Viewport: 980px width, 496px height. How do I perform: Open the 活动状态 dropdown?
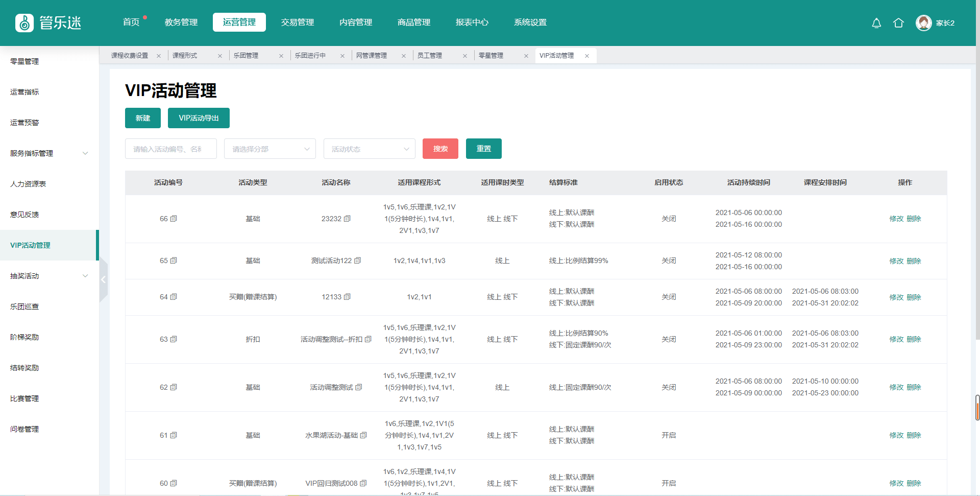pos(369,149)
